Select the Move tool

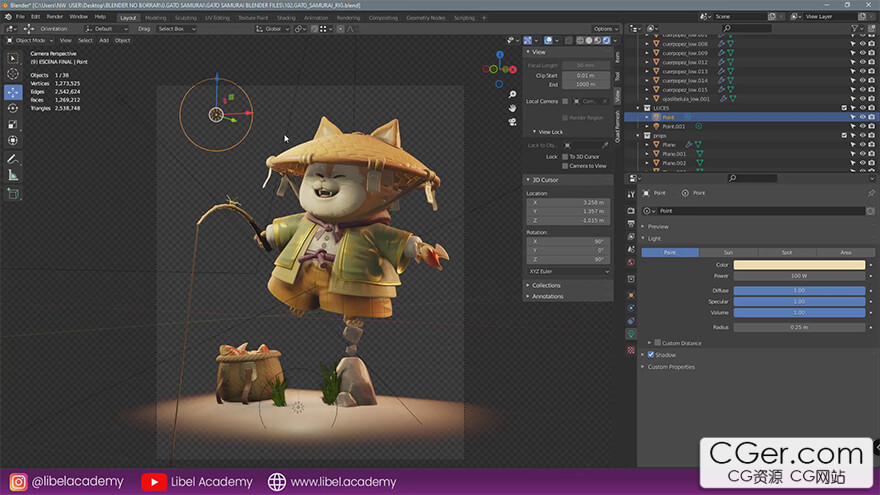pos(13,92)
